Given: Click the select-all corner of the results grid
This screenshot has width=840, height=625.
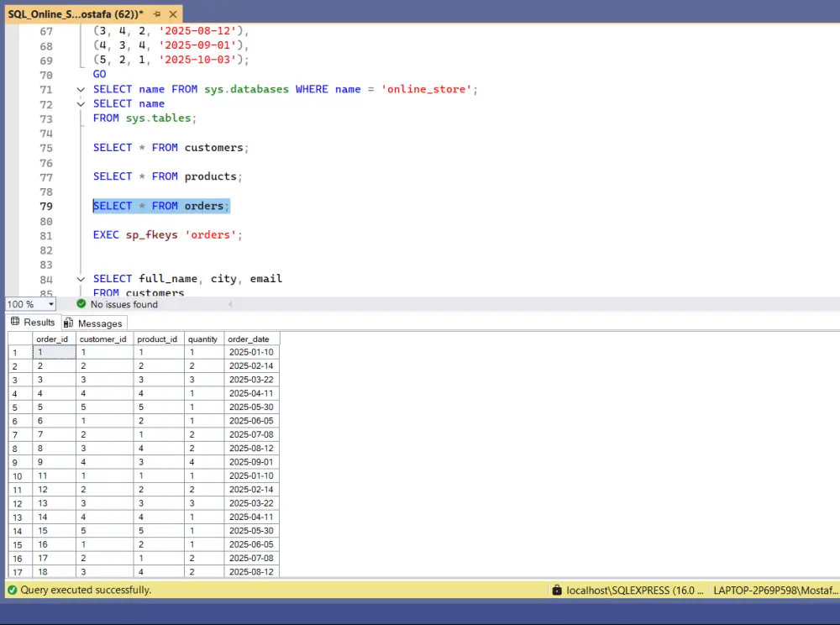Looking at the screenshot, I should (x=18, y=339).
